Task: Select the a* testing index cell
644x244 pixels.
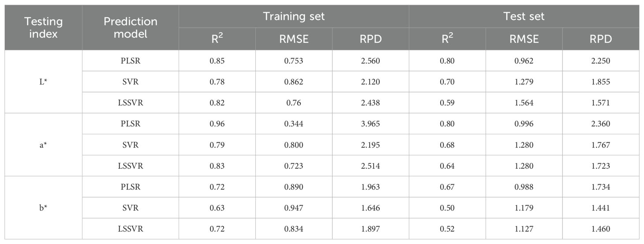Action: (43, 145)
